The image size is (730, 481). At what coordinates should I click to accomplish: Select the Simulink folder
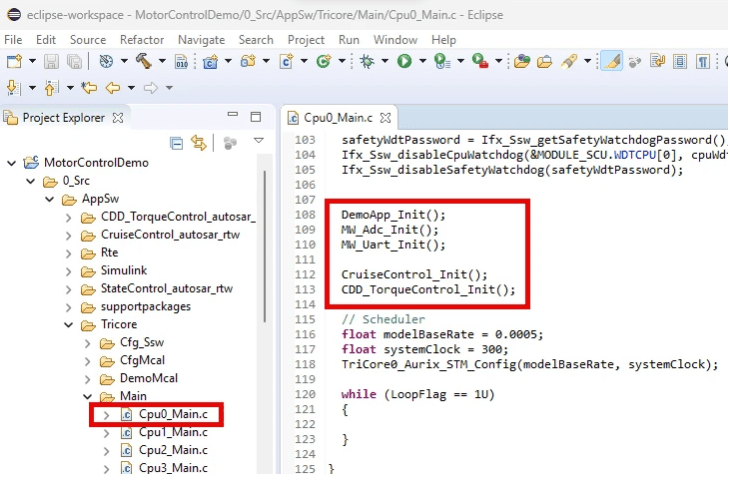[x=123, y=270]
